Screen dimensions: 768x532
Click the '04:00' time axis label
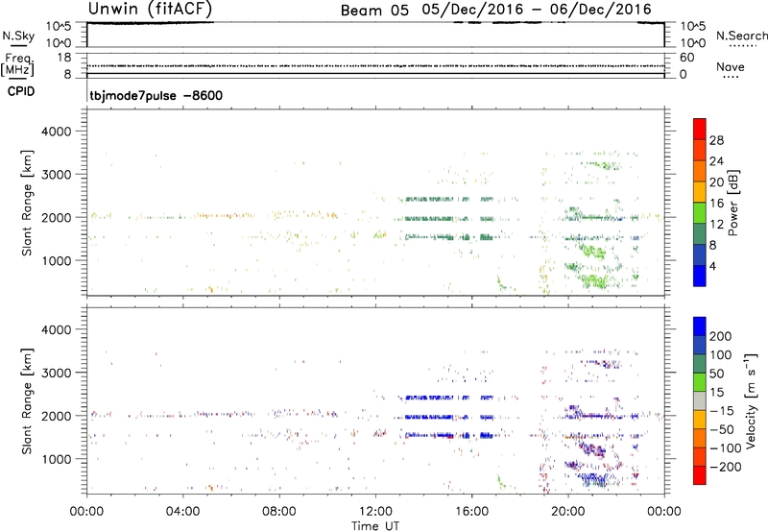[182, 512]
